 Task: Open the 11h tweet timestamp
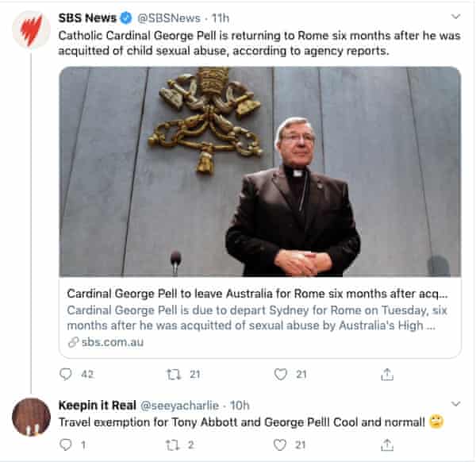(x=221, y=17)
